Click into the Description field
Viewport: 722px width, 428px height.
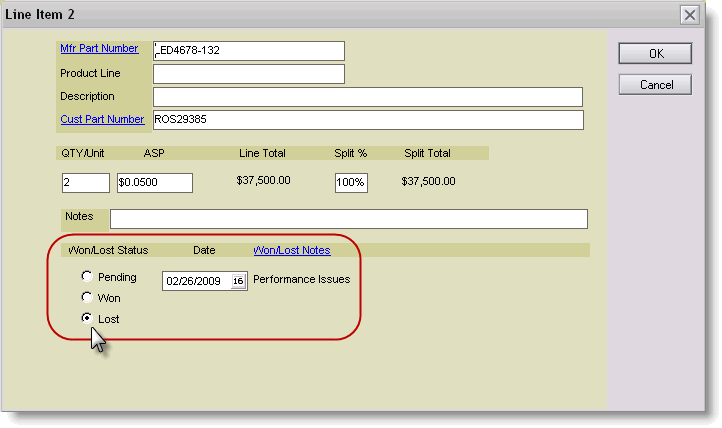click(x=368, y=97)
